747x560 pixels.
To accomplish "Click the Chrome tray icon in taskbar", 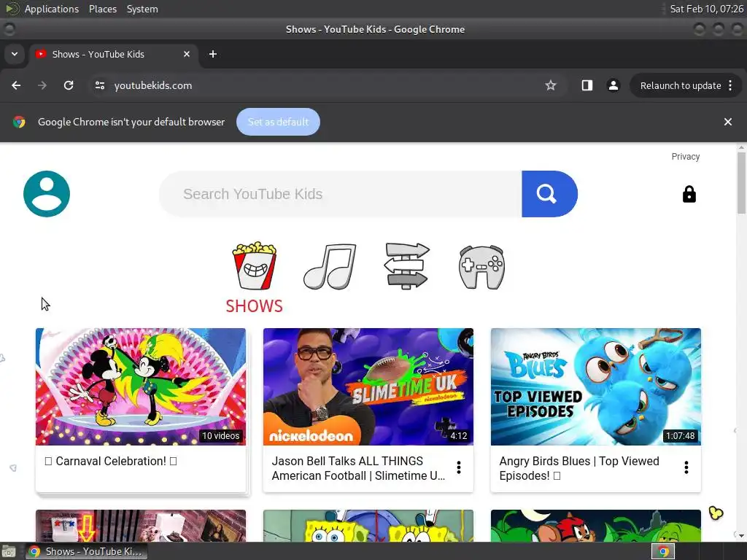I will coord(662,551).
